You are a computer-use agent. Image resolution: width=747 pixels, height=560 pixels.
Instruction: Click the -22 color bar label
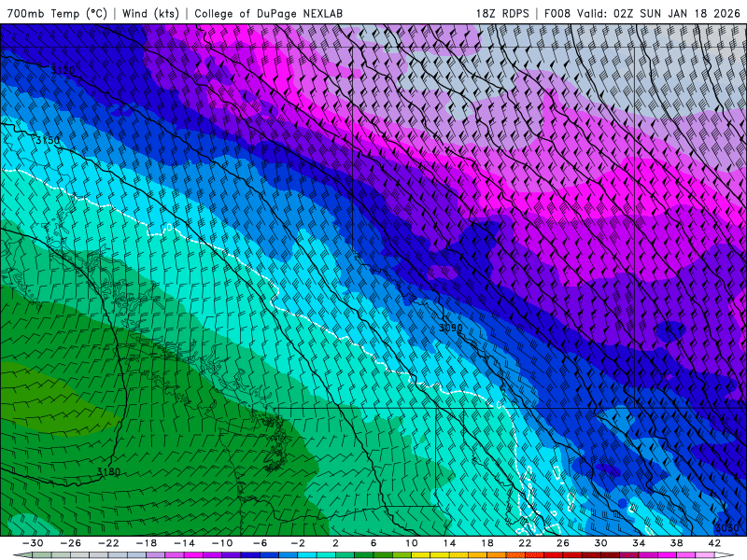point(108,543)
